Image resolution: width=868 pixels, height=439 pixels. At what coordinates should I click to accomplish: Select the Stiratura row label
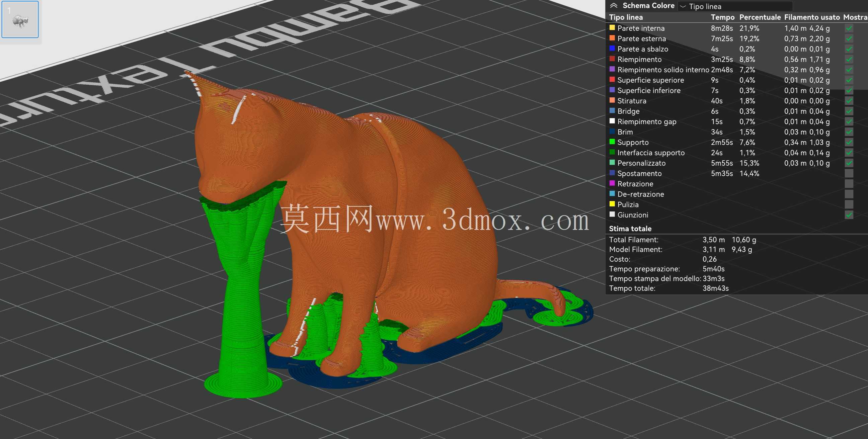pos(632,101)
